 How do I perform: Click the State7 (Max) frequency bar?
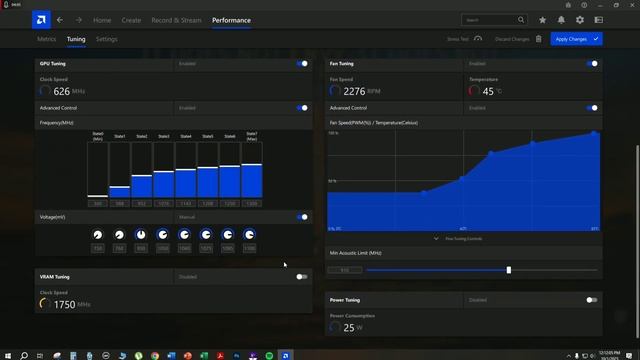[252, 181]
